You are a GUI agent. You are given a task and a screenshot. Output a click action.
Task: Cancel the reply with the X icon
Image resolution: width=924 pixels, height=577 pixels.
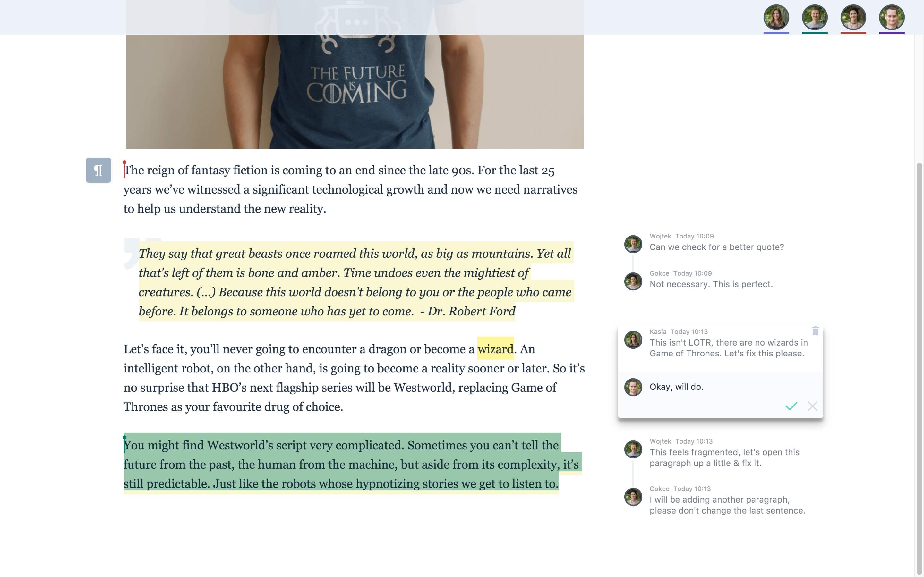click(812, 406)
